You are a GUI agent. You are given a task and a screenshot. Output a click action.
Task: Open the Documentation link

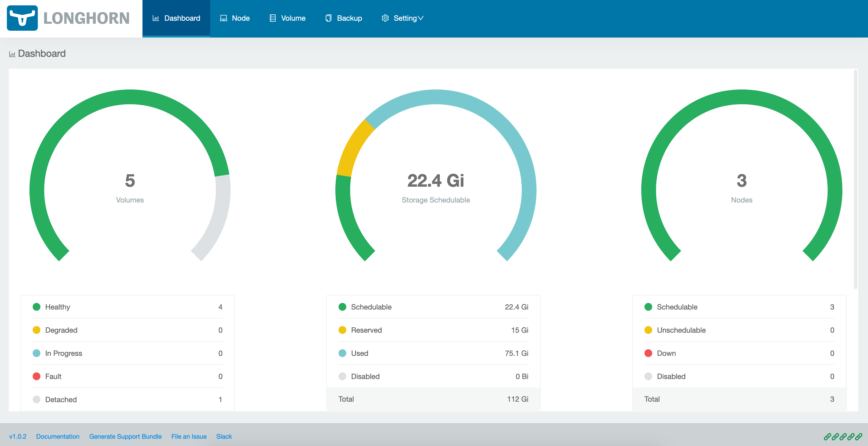pos(58,436)
